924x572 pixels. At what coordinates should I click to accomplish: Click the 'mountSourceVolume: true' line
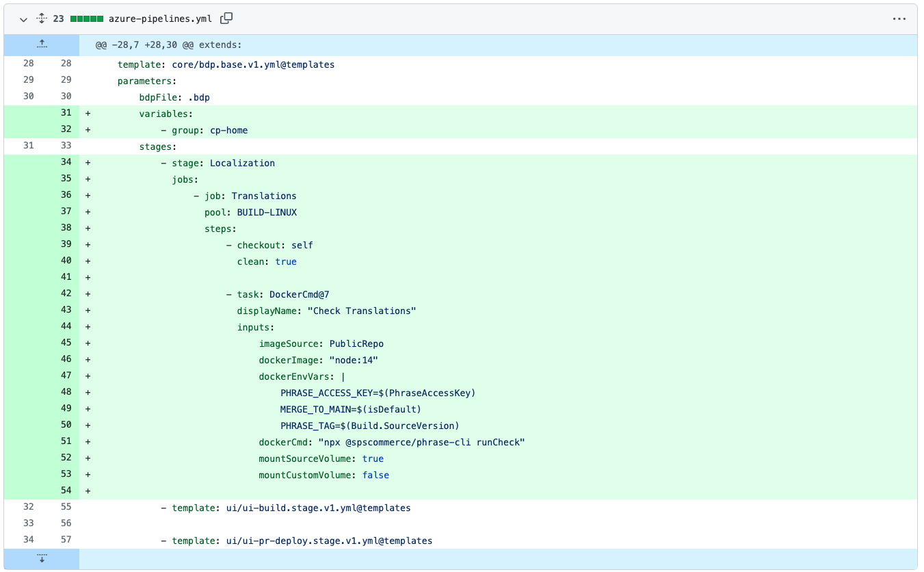point(321,458)
